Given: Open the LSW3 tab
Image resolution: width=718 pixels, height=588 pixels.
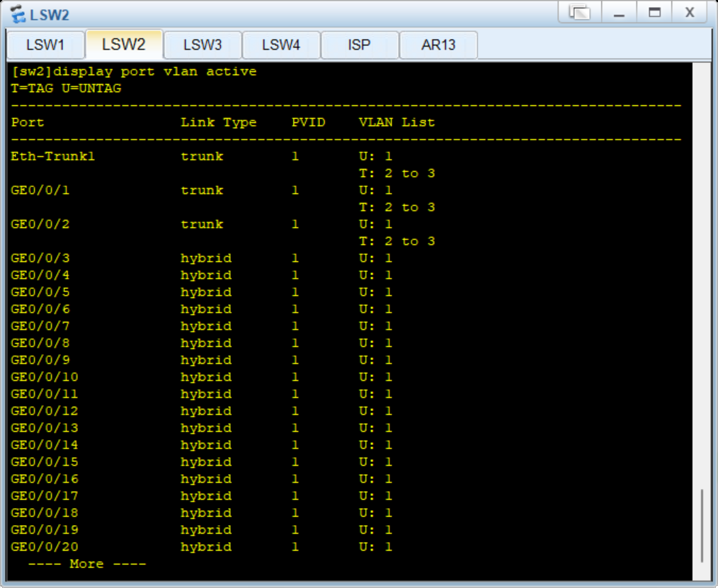Looking at the screenshot, I should point(203,45).
